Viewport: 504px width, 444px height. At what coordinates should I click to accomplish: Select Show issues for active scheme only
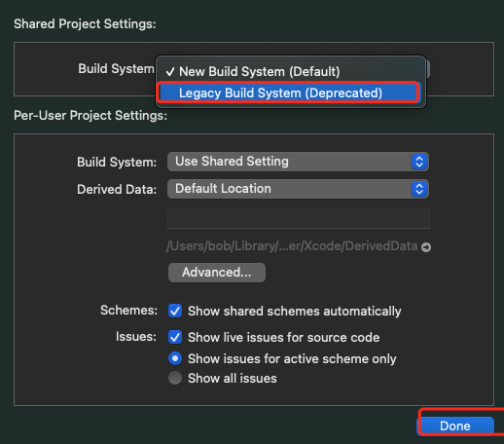175,358
